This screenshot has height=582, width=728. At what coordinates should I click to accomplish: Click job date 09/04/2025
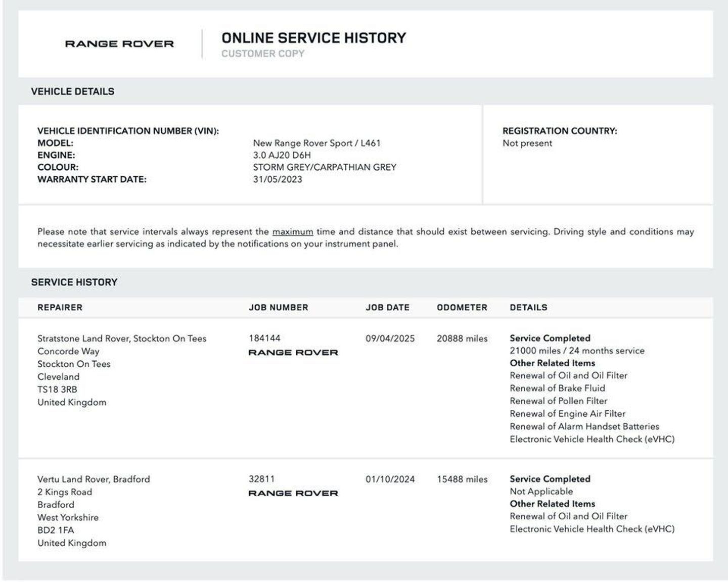tap(390, 338)
